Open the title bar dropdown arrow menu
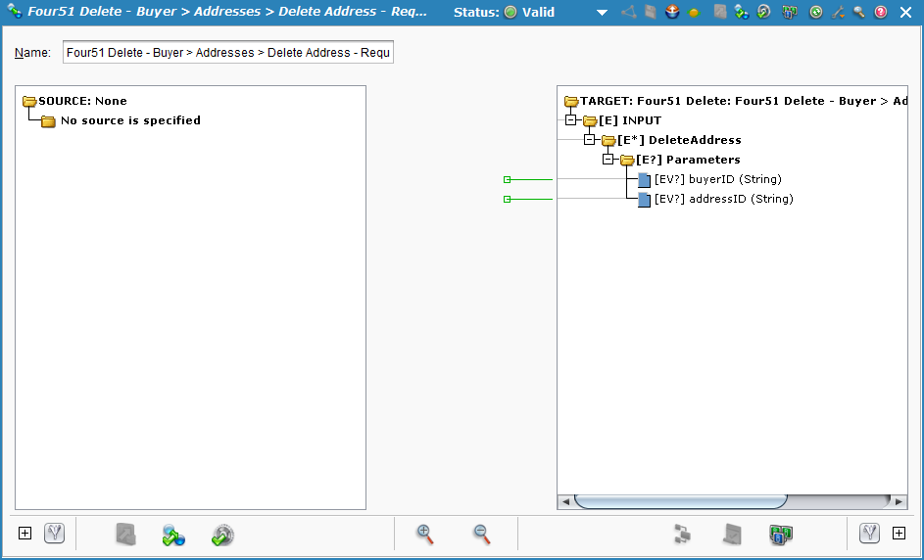 pos(603,13)
